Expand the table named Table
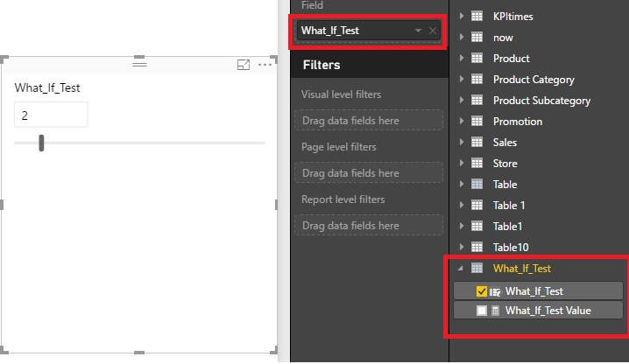The height and width of the screenshot is (364, 629). [462, 184]
